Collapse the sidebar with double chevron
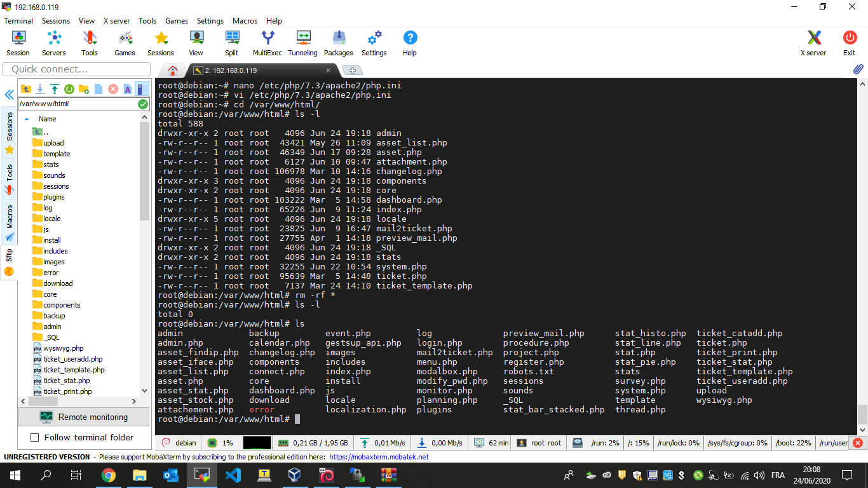Viewport: 868px width, 488px height. pos(10,95)
